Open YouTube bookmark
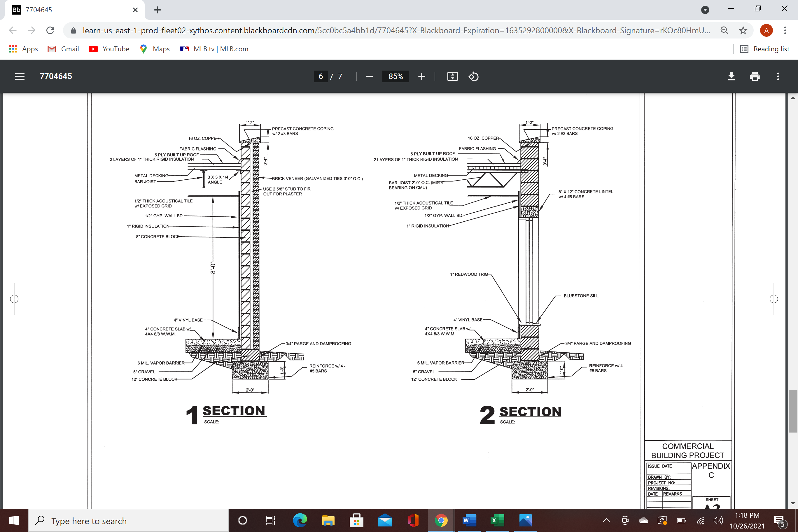798x532 pixels. tap(109, 49)
